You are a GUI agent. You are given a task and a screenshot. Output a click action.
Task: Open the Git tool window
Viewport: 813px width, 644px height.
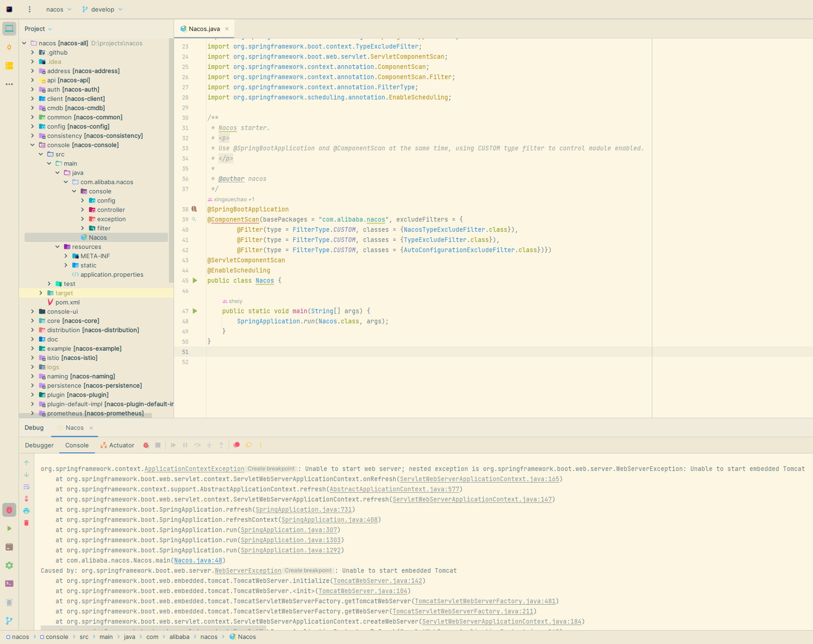(9, 621)
